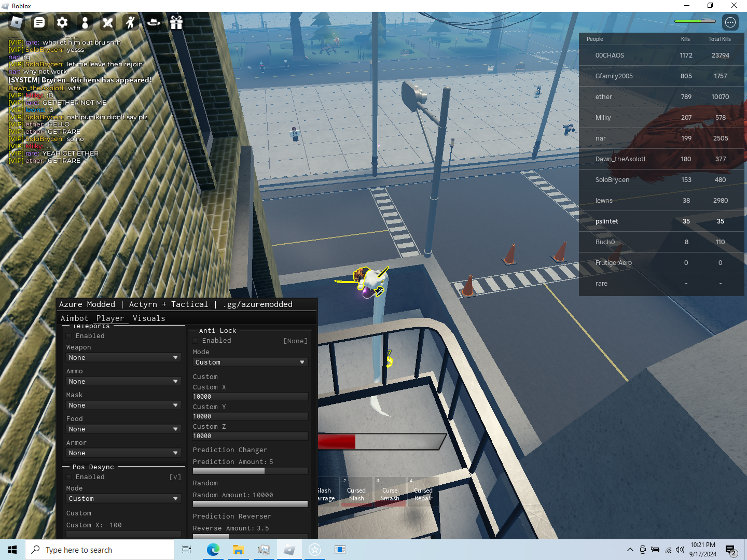Enable the Pos Desync checkbox
The width and height of the screenshot is (747, 560).
[68, 477]
